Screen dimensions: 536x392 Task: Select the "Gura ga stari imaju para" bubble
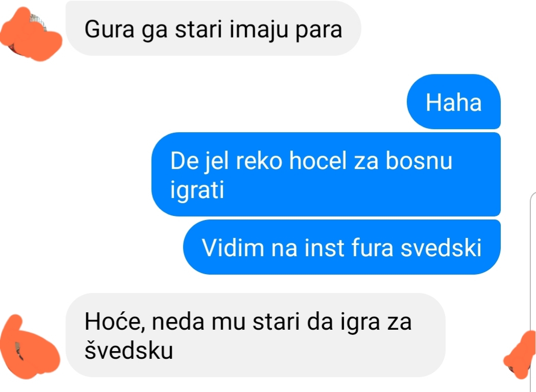tap(213, 29)
